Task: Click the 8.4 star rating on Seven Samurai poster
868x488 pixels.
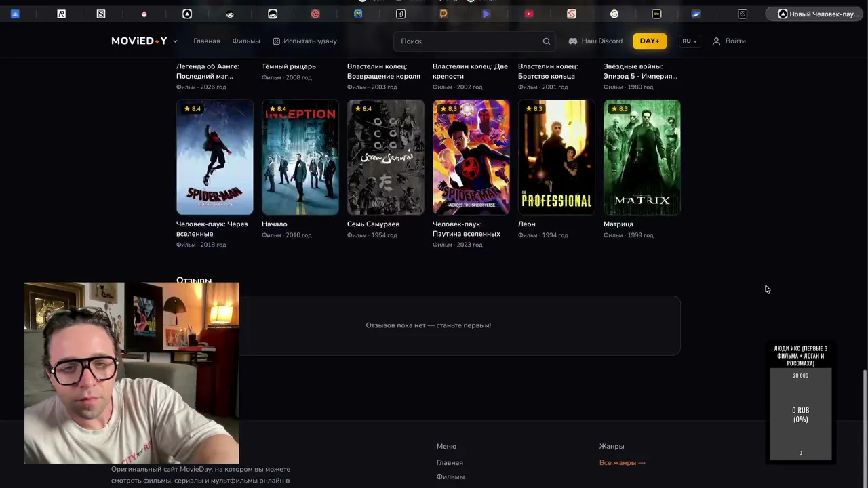Action: point(362,109)
